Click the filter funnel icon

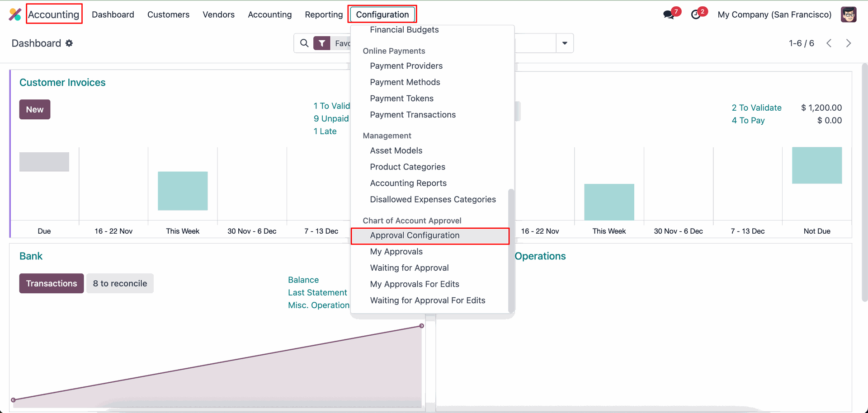point(321,43)
